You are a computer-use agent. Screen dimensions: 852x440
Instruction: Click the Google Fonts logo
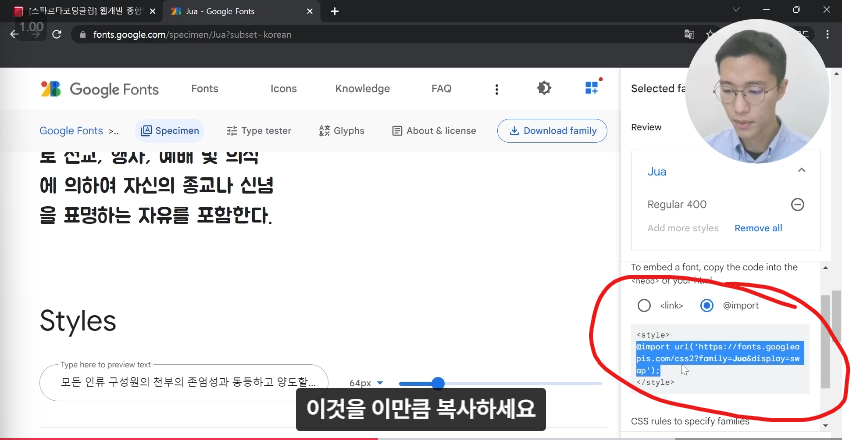pos(100,89)
